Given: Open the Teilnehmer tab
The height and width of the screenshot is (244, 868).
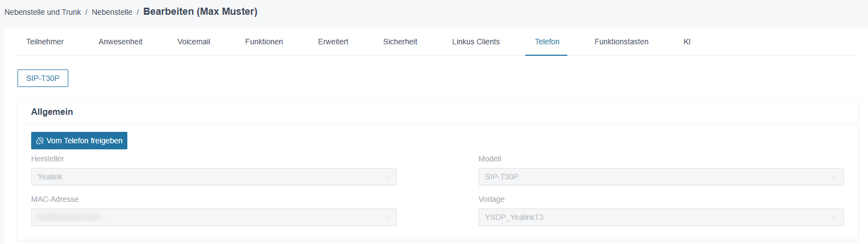Looking at the screenshot, I should pyautogui.click(x=45, y=42).
